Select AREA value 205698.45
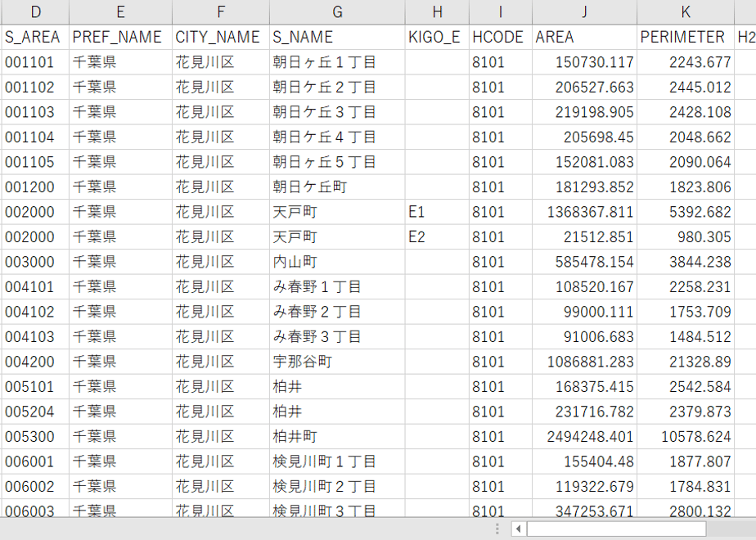 coord(585,137)
